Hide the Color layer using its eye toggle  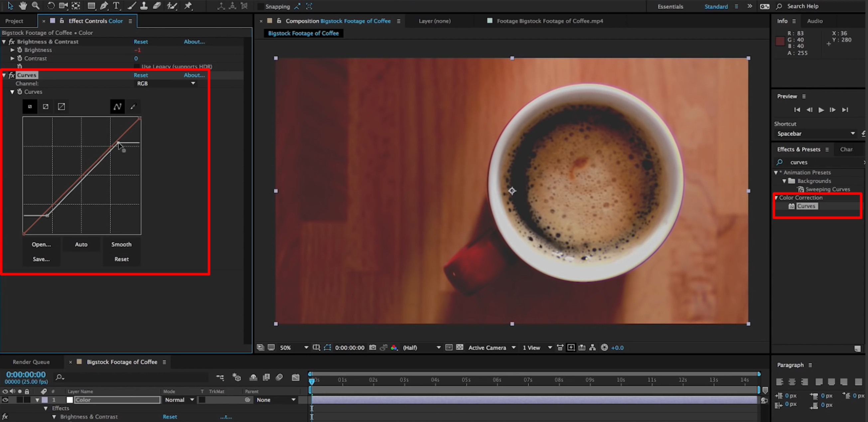click(5, 400)
